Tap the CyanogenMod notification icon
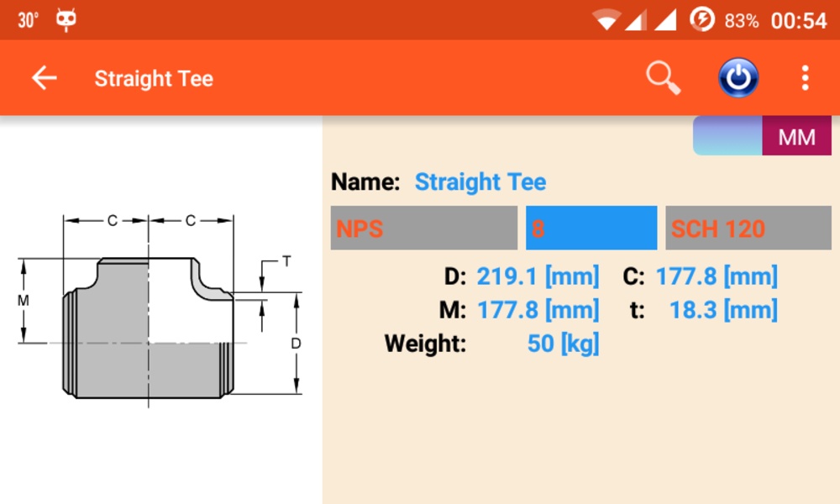This screenshot has height=504, width=840. point(66,20)
